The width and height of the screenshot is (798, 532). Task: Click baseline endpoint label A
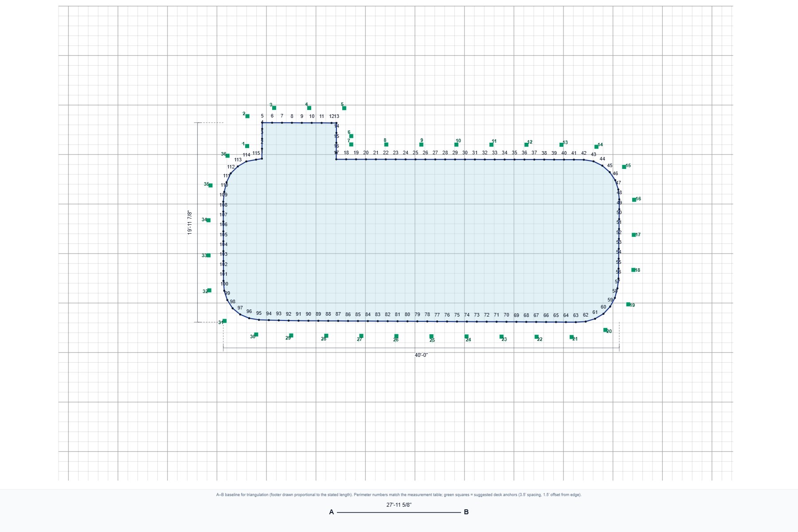point(331,512)
